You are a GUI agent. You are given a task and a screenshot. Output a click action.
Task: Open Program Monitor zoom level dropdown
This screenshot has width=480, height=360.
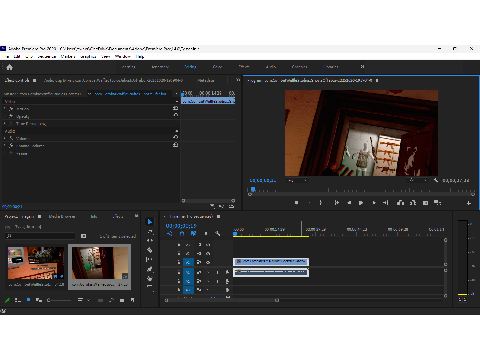(297, 180)
